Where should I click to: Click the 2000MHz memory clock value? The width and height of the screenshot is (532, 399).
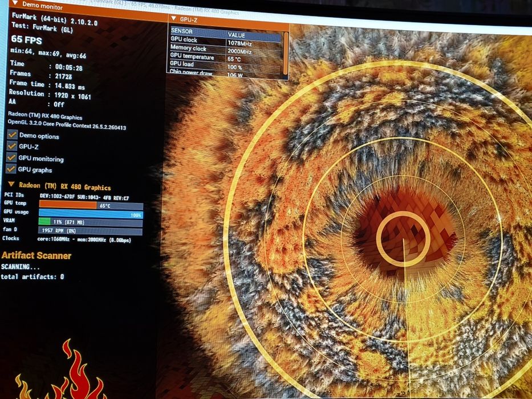tap(239, 51)
